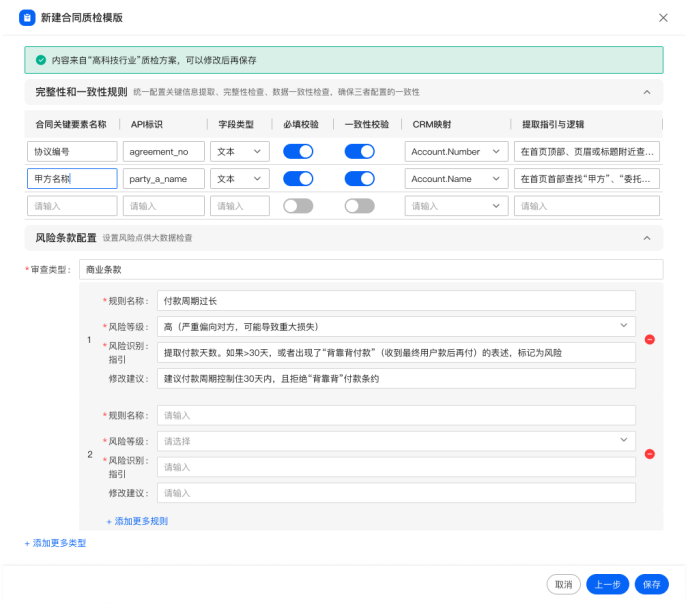The height and width of the screenshot is (605, 688).
Task: Click the 审查类型 input field
Action: [x=370, y=269]
